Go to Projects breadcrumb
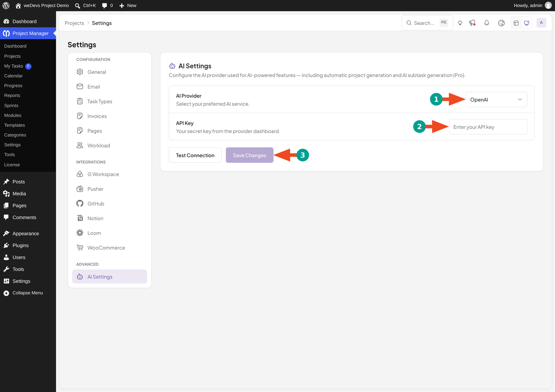This screenshot has height=392, width=555. point(75,23)
